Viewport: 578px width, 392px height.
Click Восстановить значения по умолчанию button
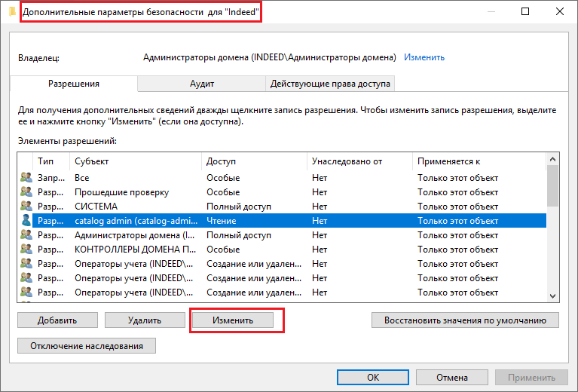point(465,320)
